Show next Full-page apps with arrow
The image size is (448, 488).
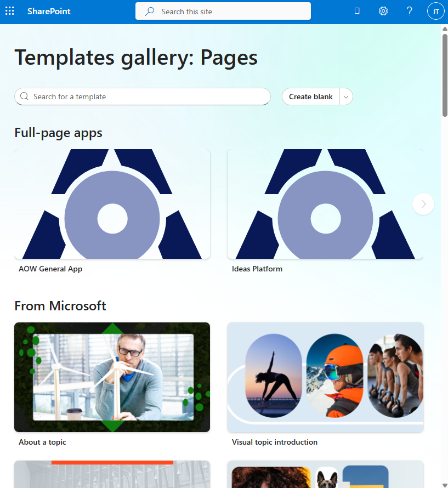click(x=423, y=204)
